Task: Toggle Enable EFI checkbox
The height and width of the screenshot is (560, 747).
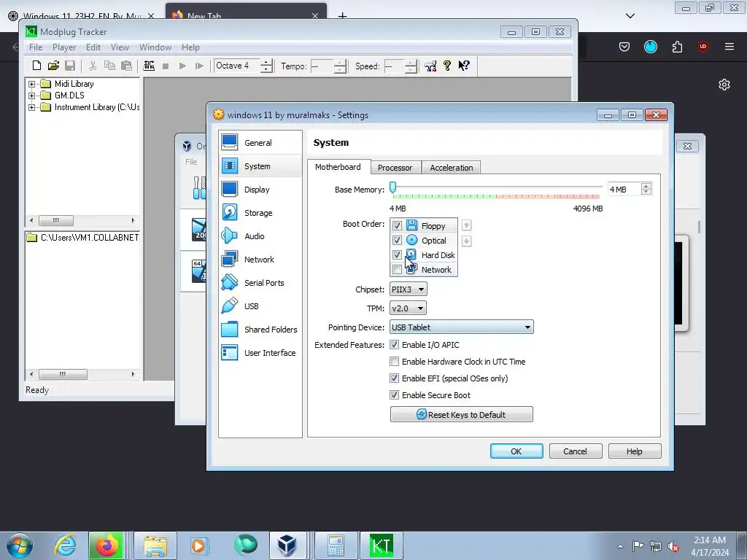Action: (x=394, y=378)
